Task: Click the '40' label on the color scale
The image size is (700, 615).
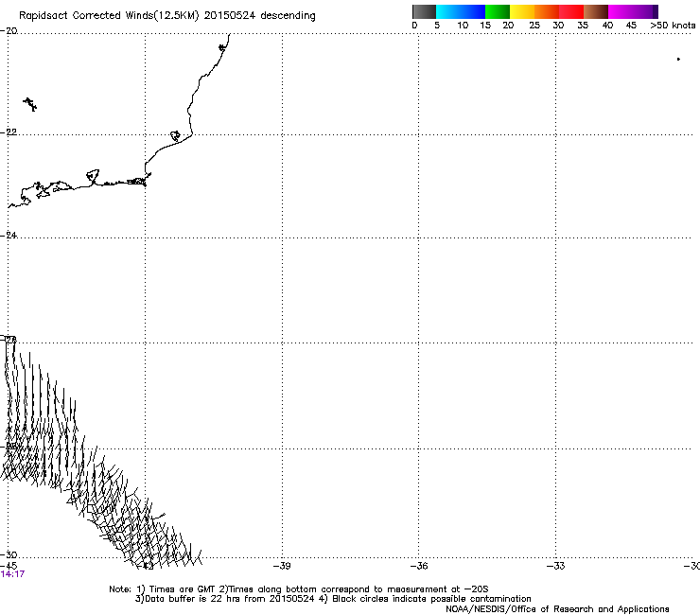Action: 607,26
